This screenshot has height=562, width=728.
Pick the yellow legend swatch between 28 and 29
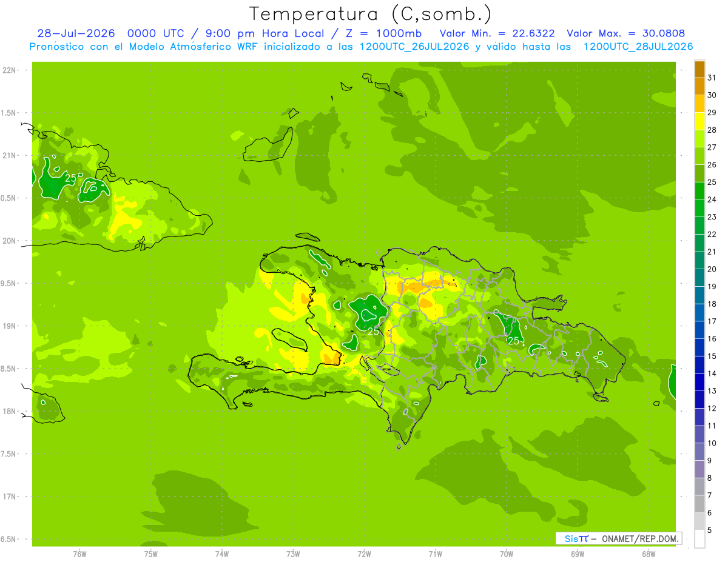tap(699, 121)
